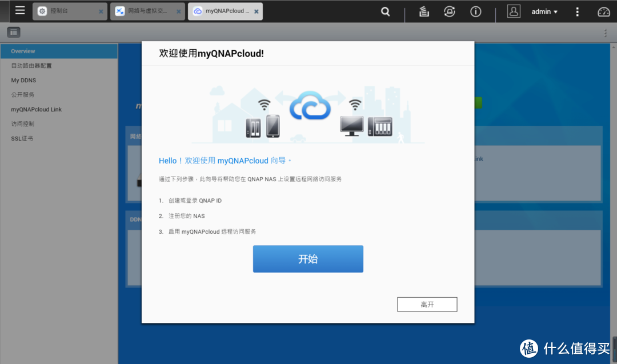
Task: Click Hello 欢迎使用 myQNAPcloud 向导 heading
Action: pos(225,161)
